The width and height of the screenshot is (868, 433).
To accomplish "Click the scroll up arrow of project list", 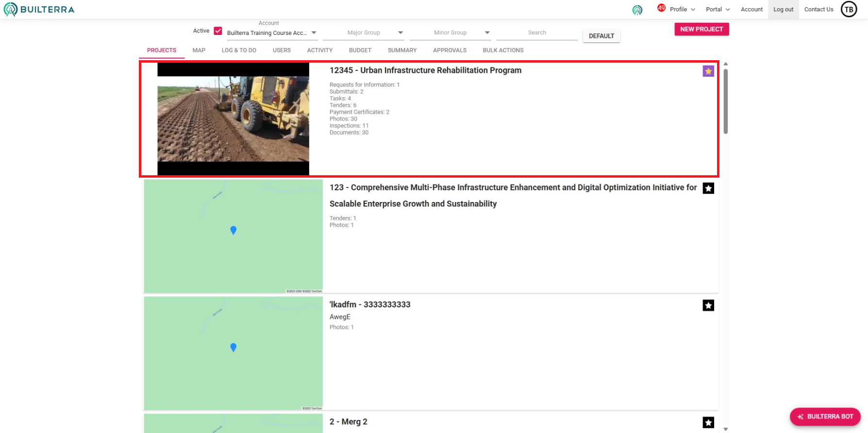I will pos(725,64).
